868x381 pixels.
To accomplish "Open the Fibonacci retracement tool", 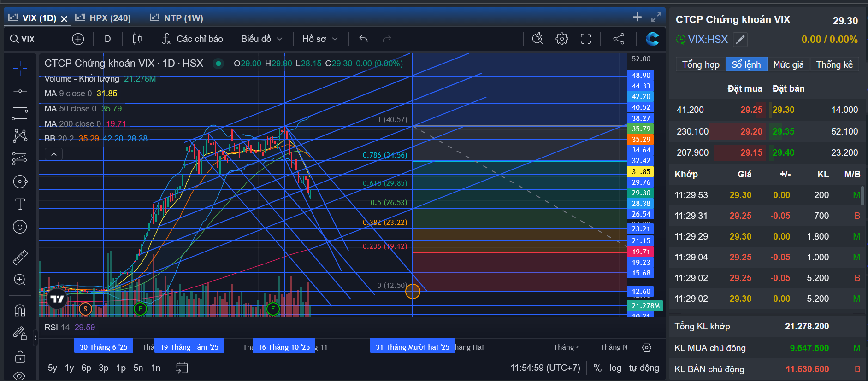I will click(20, 113).
